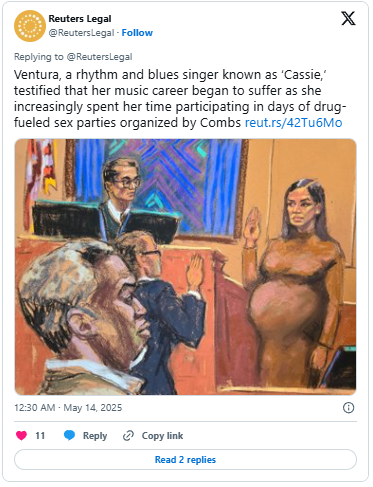Click the blue reply bubble icon
The image size is (373, 487).
[x=69, y=435]
